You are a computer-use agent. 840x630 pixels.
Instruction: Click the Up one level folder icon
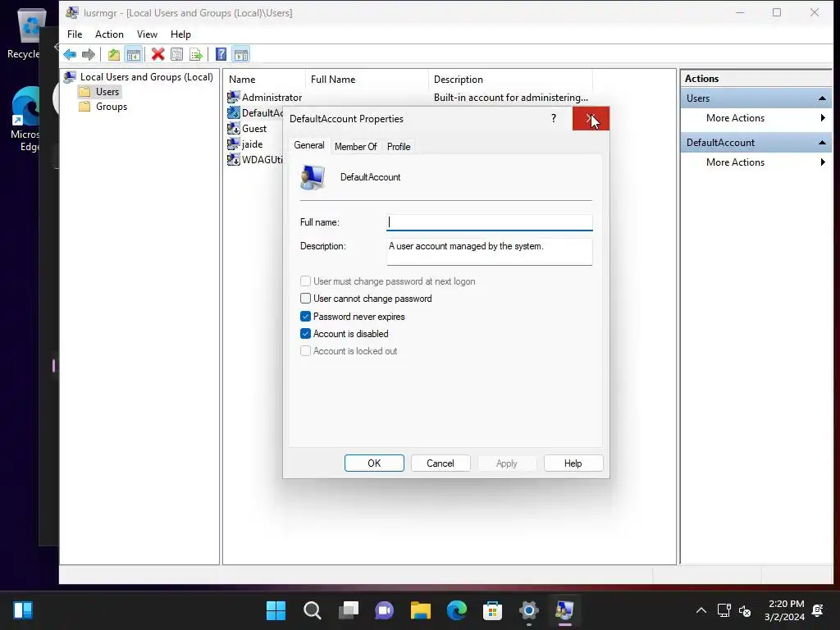click(x=113, y=54)
